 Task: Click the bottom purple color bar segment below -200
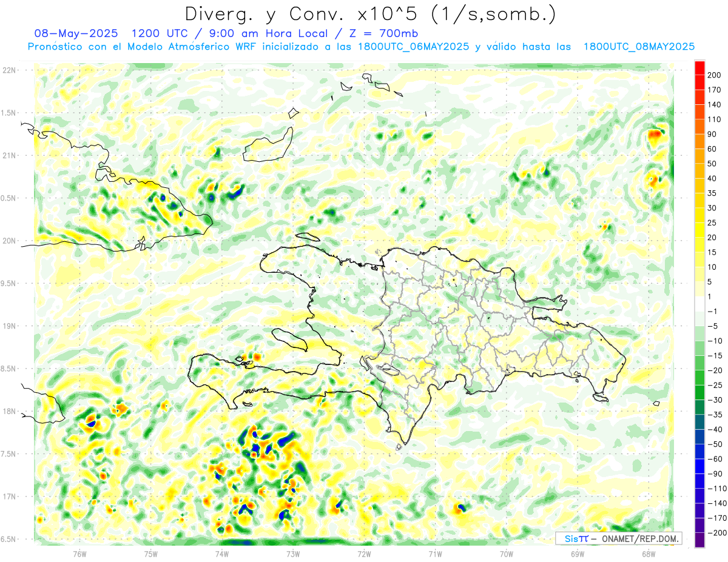point(699,540)
